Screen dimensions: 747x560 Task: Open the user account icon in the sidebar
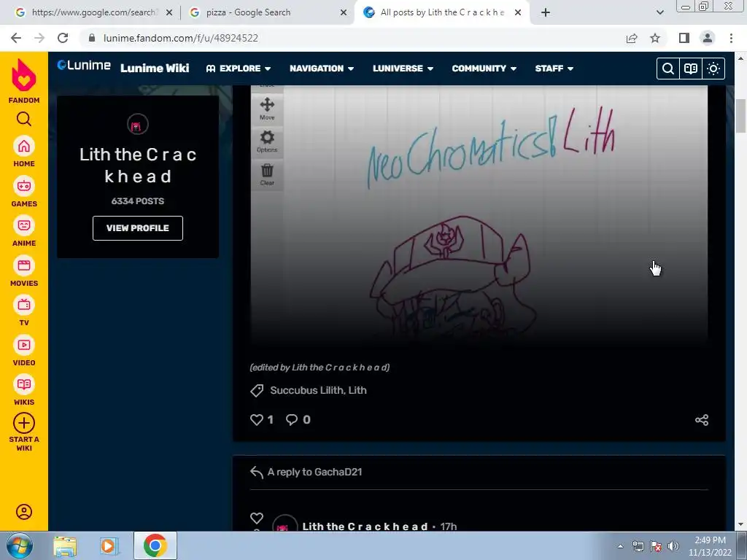pos(24,512)
